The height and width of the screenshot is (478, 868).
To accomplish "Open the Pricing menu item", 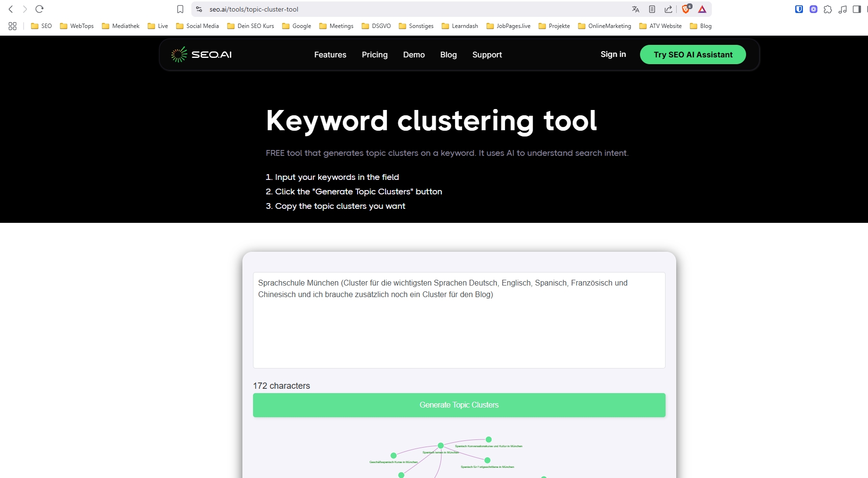I will (x=374, y=55).
